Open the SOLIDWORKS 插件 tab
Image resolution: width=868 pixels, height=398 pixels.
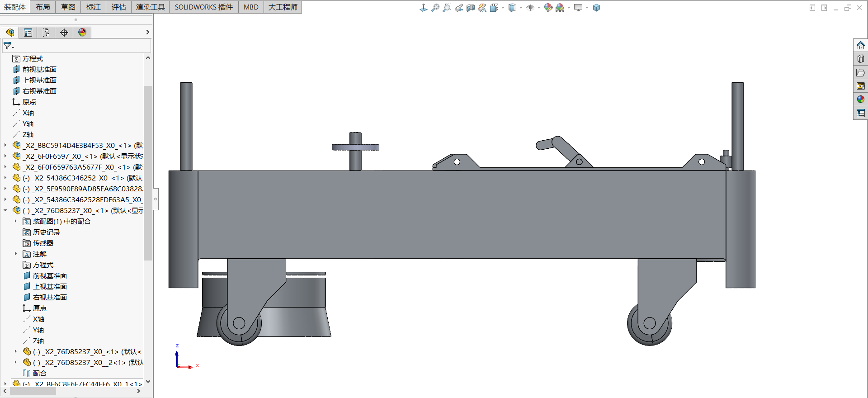pos(203,7)
